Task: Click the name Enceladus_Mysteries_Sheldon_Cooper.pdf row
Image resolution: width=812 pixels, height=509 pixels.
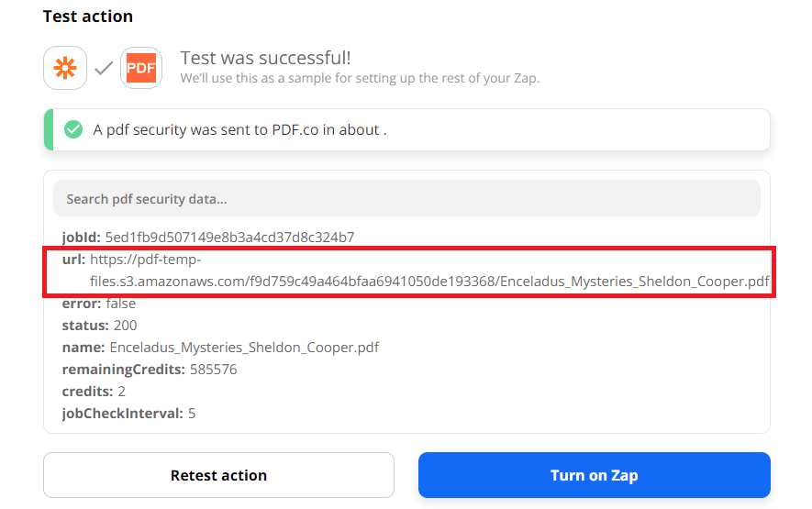Action: tap(220, 348)
